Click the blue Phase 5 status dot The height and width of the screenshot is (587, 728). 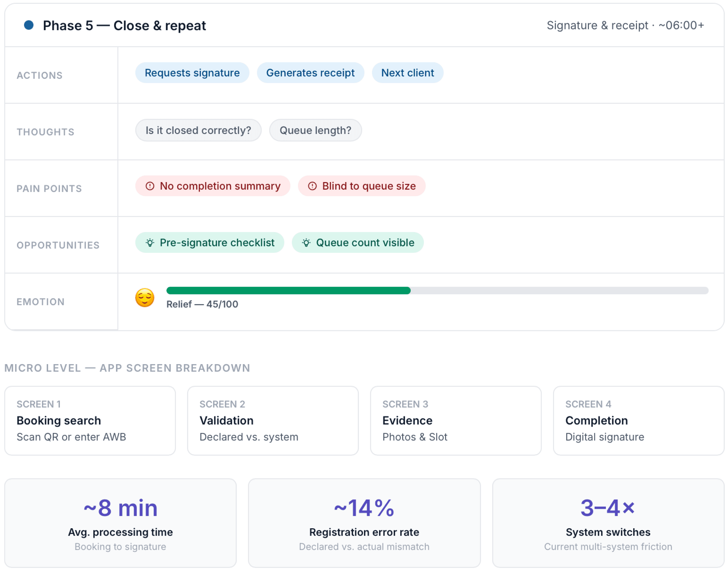29,25
